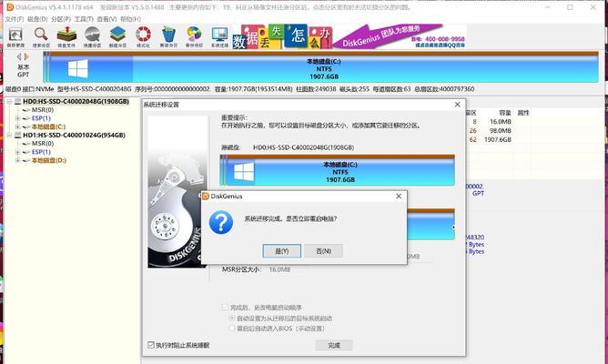Click the 16.0MB capacity cell
Image resolution: width=608 pixels, height=364 pixels.
point(501,122)
